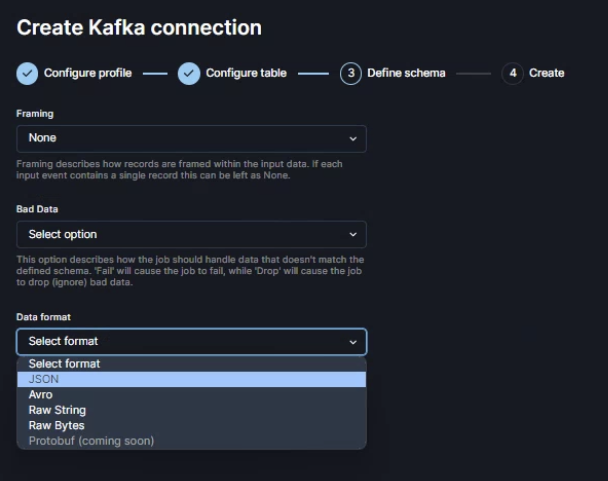Click the checkmark icon for Configure profile

[x=28, y=73]
